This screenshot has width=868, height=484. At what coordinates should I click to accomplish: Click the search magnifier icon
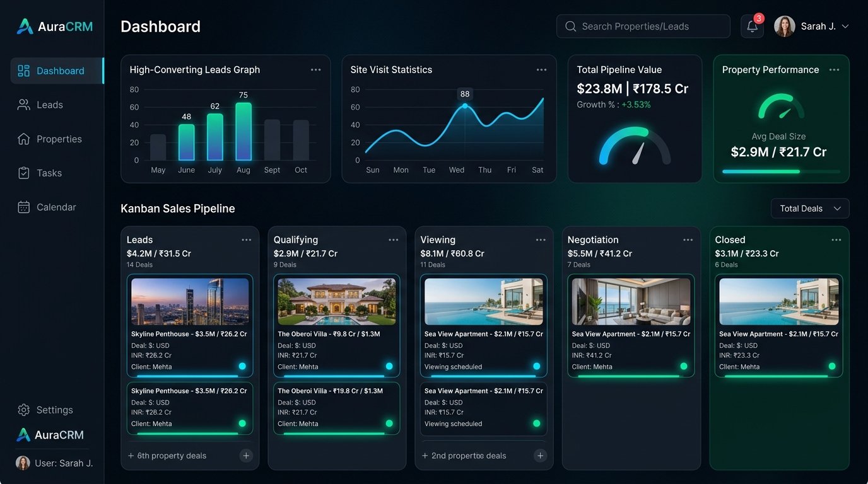(570, 26)
